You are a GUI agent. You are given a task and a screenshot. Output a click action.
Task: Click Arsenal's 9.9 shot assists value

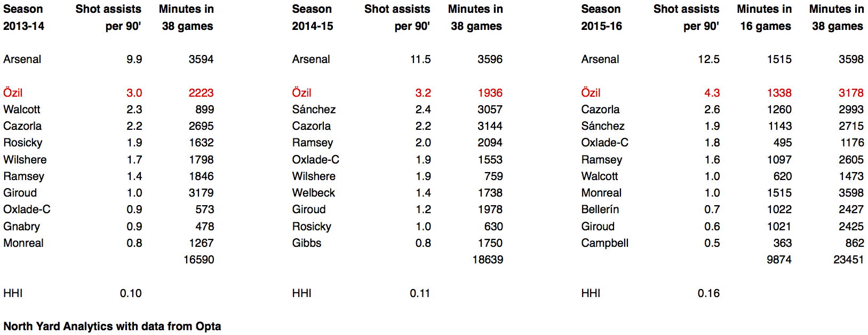(134, 59)
